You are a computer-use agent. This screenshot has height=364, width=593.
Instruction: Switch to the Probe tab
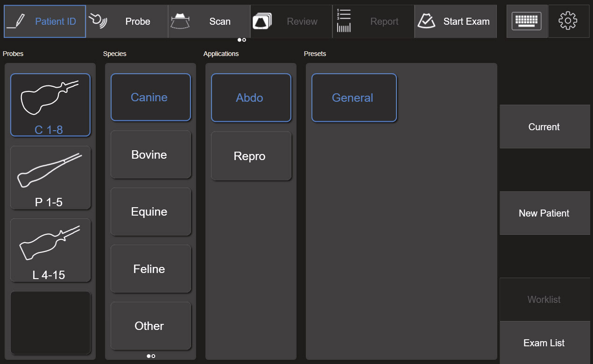[x=127, y=21]
